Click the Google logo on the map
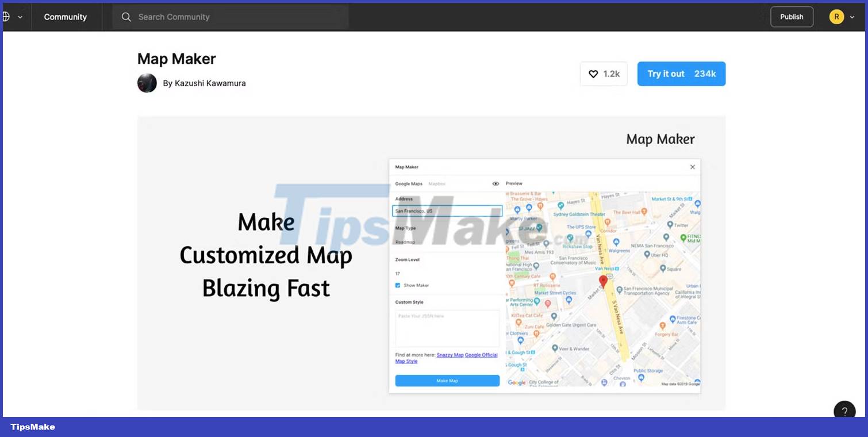868x437 pixels. [516, 382]
